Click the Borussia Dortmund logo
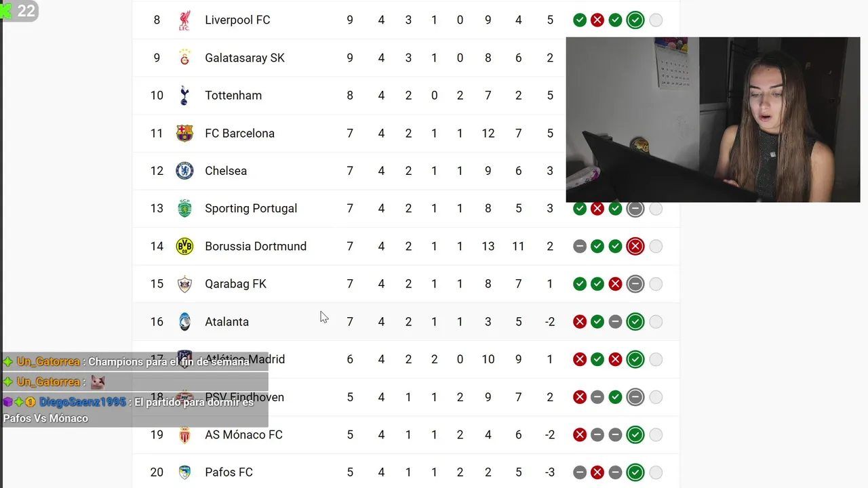The width and height of the screenshot is (868, 488). (184, 246)
